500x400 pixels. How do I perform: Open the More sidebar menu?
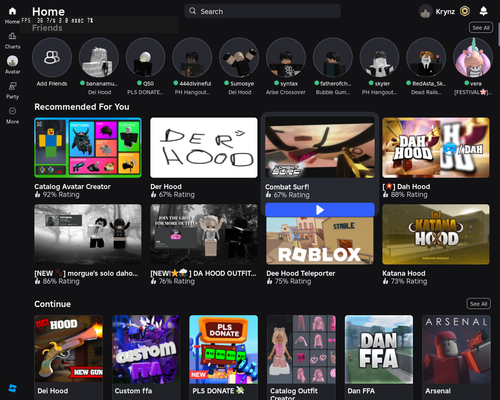coord(12,111)
